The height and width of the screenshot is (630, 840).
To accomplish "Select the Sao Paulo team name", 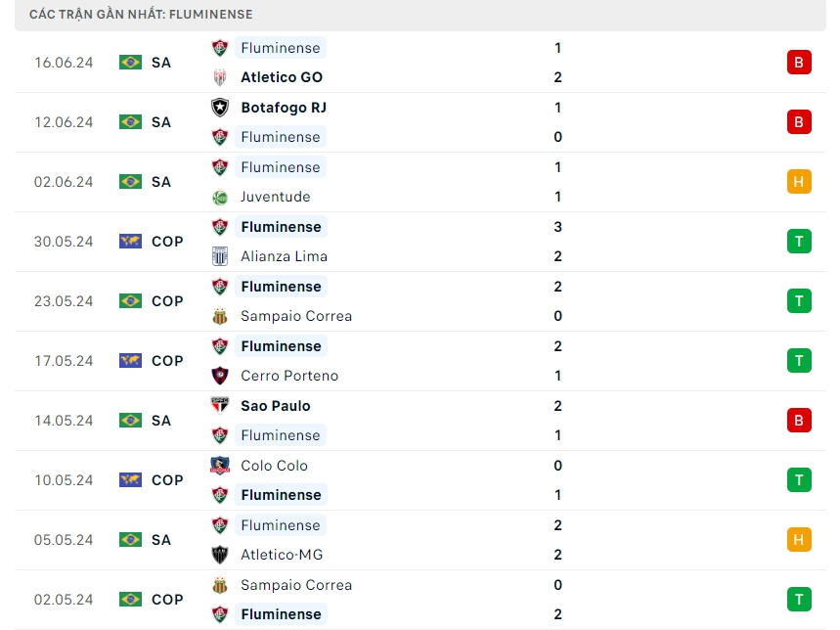I will pos(276,406).
